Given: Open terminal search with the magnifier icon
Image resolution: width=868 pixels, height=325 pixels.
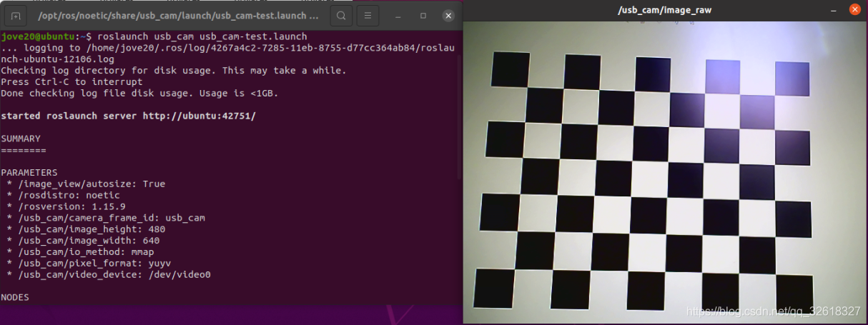Looking at the screenshot, I should pyautogui.click(x=342, y=15).
